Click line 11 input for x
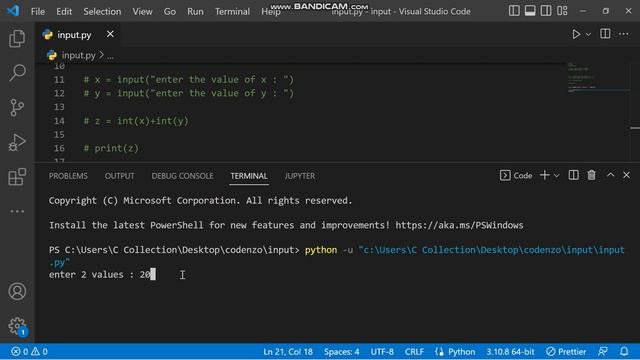This screenshot has width=640, height=360. [x=189, y=80]
